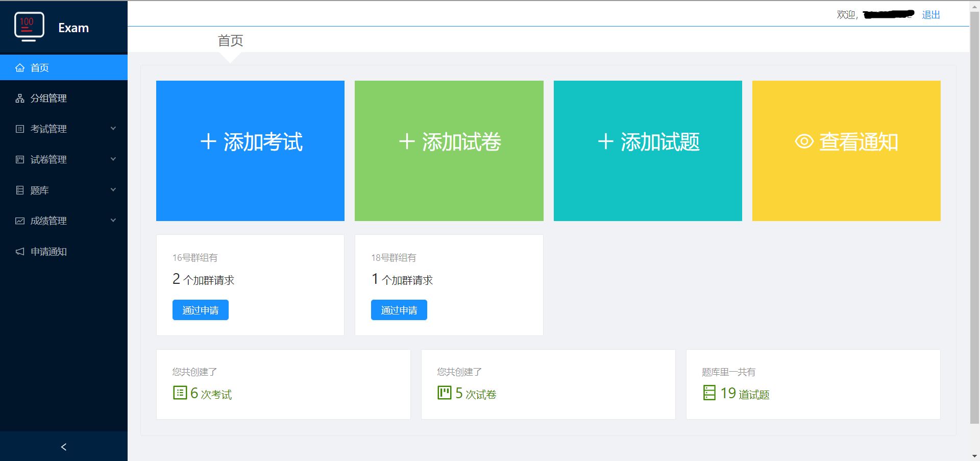This screenshot has height=461, width=980.
Task: Click the teal 添加试题 card
Action: 648,151
